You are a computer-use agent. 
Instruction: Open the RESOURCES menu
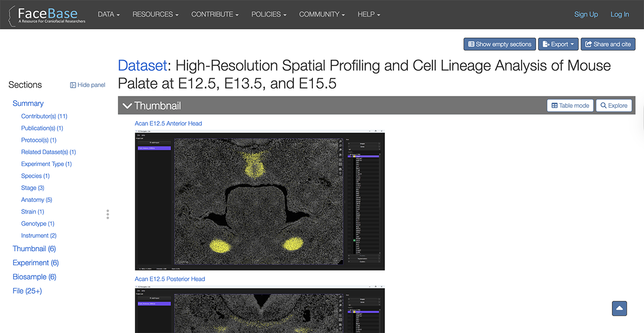coord(155,15)
